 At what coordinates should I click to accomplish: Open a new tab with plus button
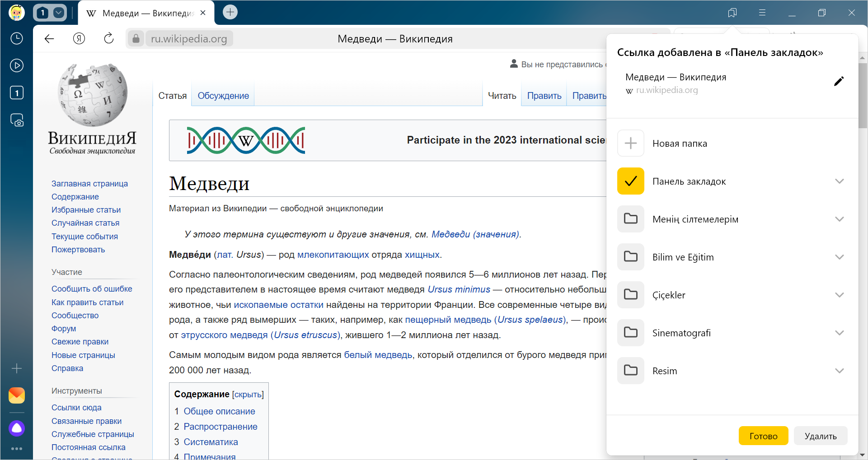point(230,12)
